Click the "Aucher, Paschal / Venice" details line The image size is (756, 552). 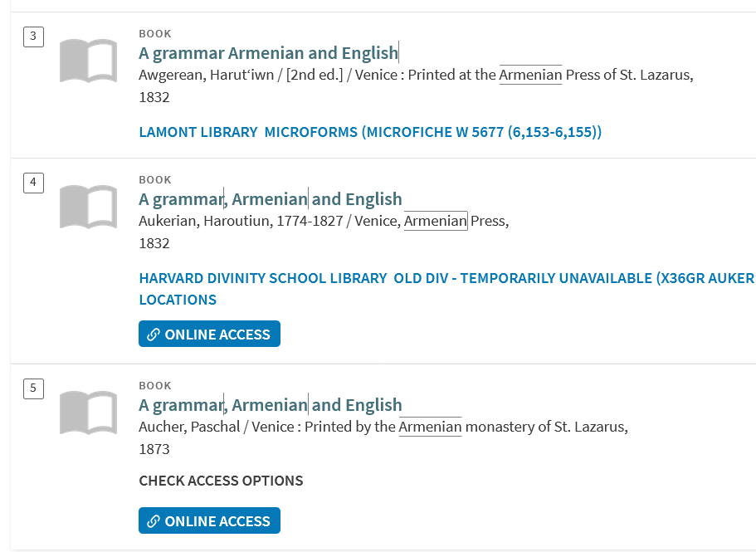(x=383, y=427)
